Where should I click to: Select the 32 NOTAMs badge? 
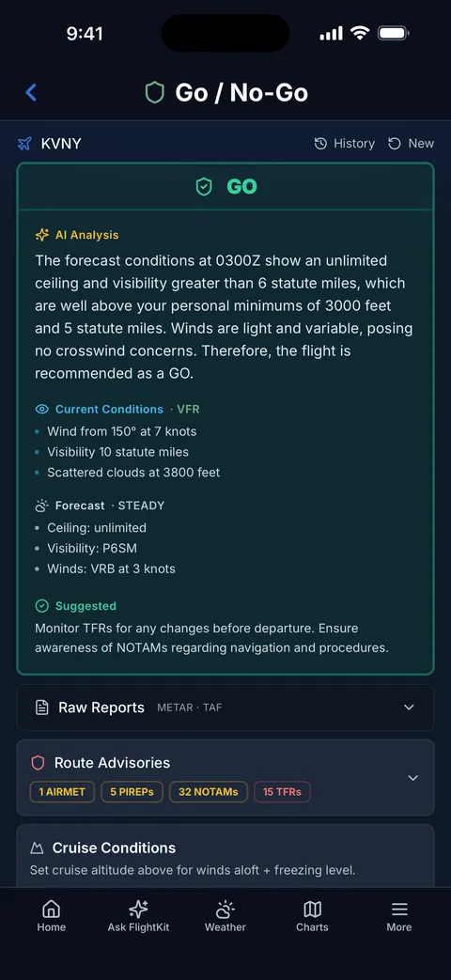pos(209,792)
